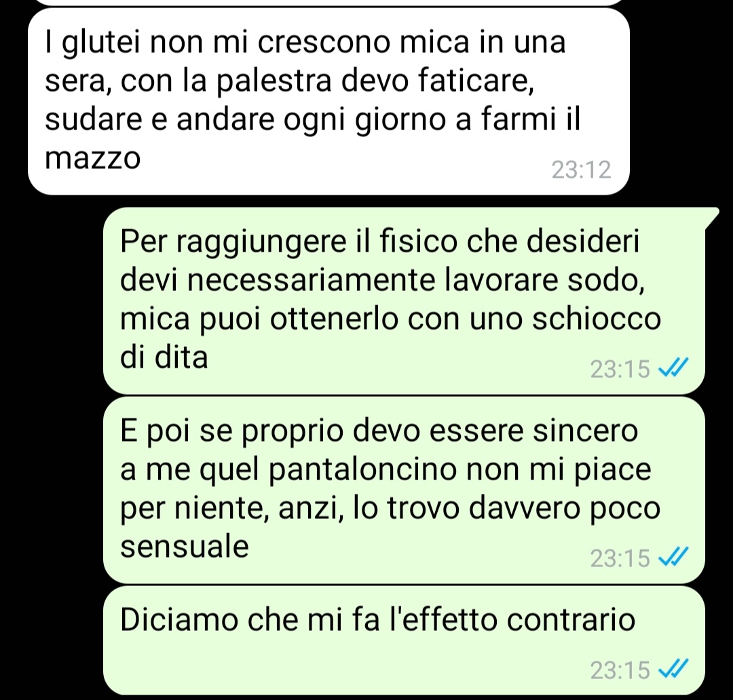Select the received 'I glutei non mi crescono' message
The width and height of the screenshot is (733, 700).
click(328, 101)
